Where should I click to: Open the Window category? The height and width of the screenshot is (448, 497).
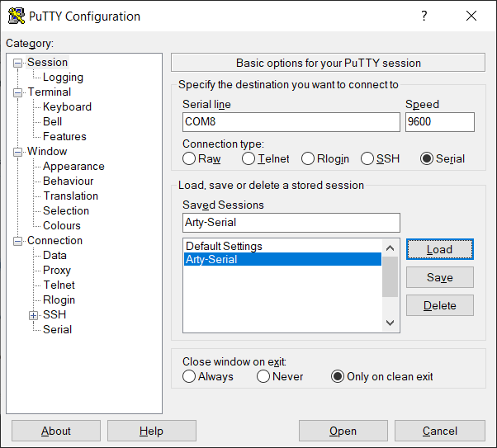(47, 152)
